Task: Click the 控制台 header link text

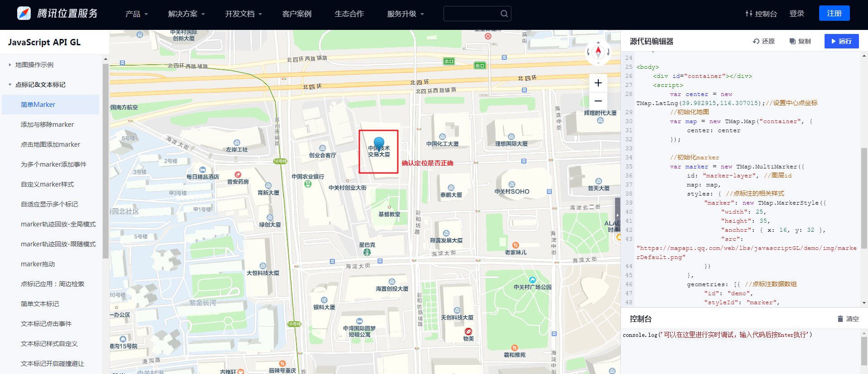Action: [x=766, y=14]
